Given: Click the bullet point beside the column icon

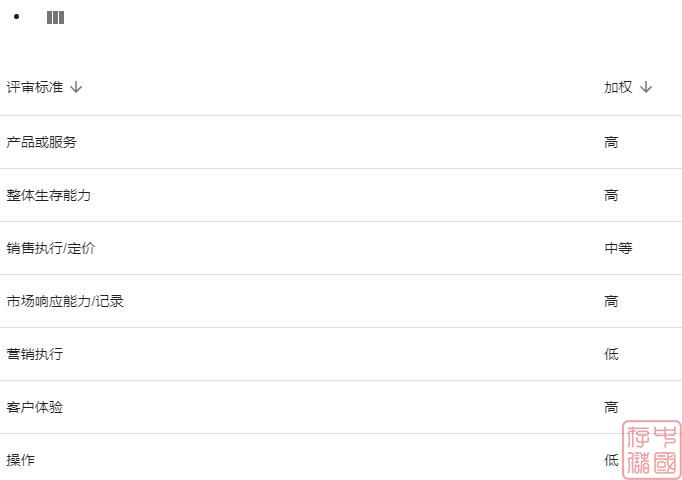Looking at the screenshot, I should point(17,18).
